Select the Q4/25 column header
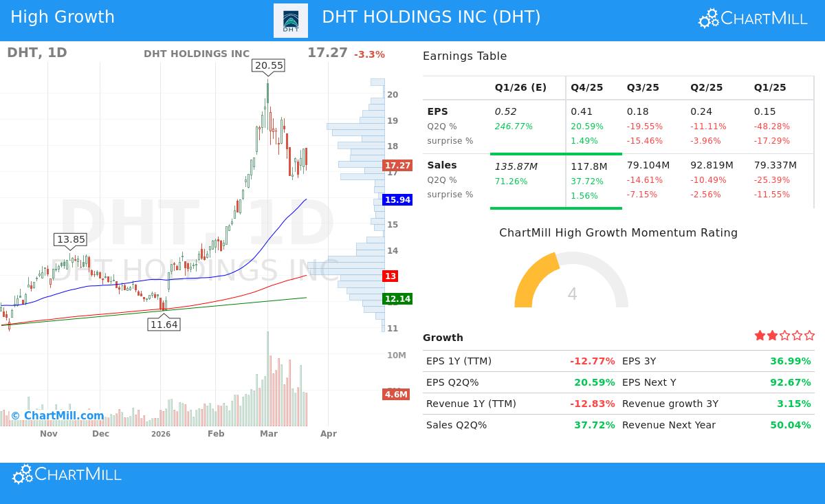 [x=586, y=87]
